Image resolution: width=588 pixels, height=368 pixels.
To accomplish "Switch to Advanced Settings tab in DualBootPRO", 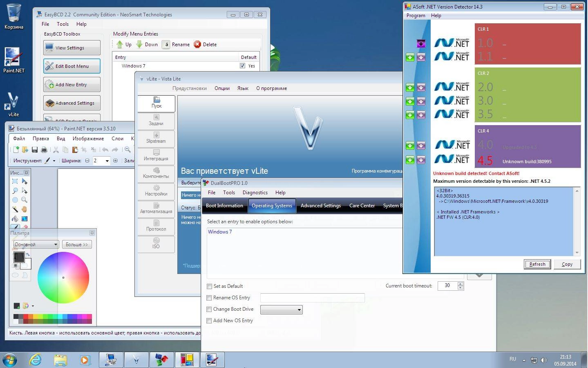I will [321, 206].
